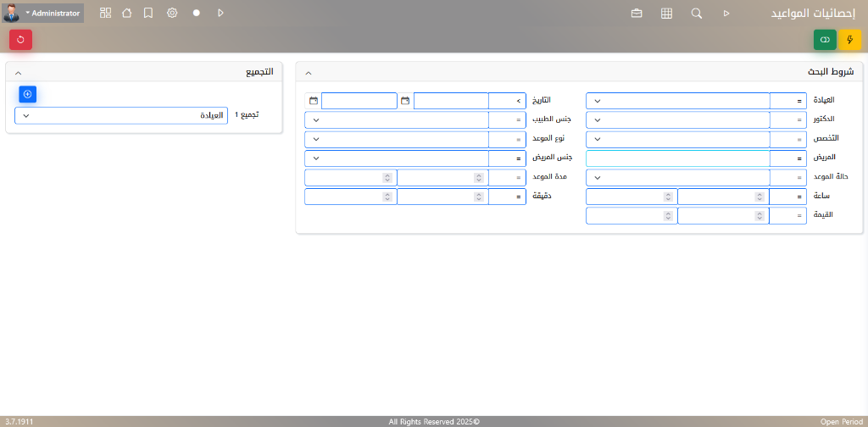Click the bookmark icon in top bar
868x427 pixels.
tap(148, 14)
